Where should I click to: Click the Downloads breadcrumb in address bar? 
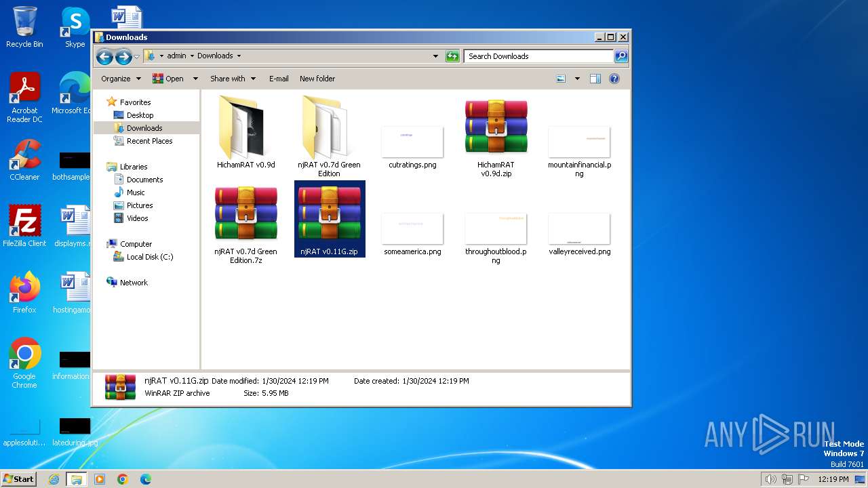215,56
